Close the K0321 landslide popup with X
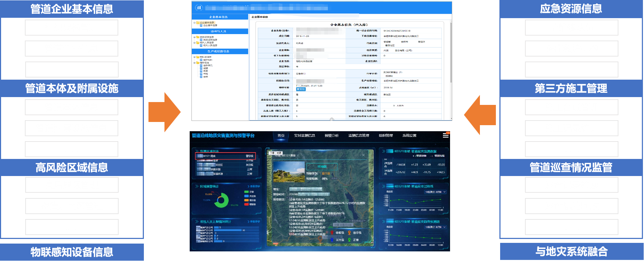Image resolution: width=644 pixels, height=261 pixels. click(363, 155)
